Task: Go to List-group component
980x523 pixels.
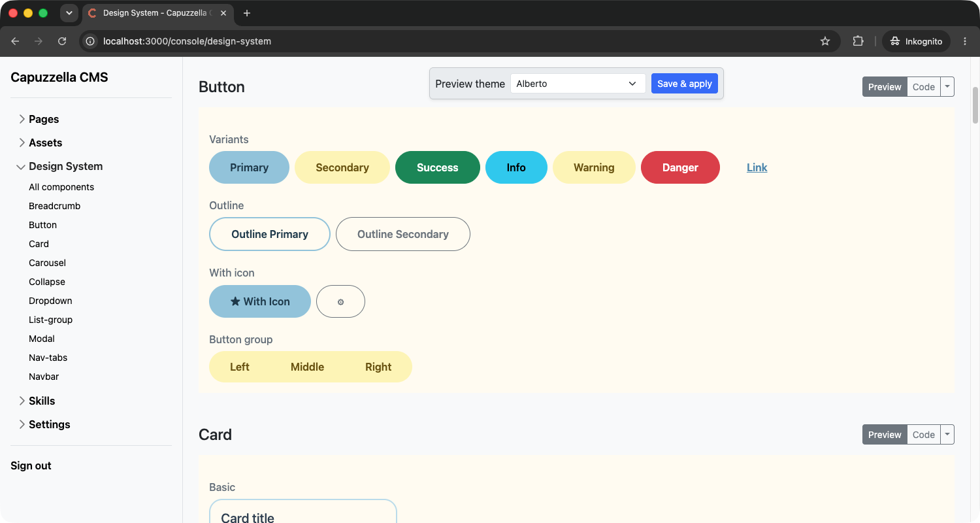Action: click(51, 320)
